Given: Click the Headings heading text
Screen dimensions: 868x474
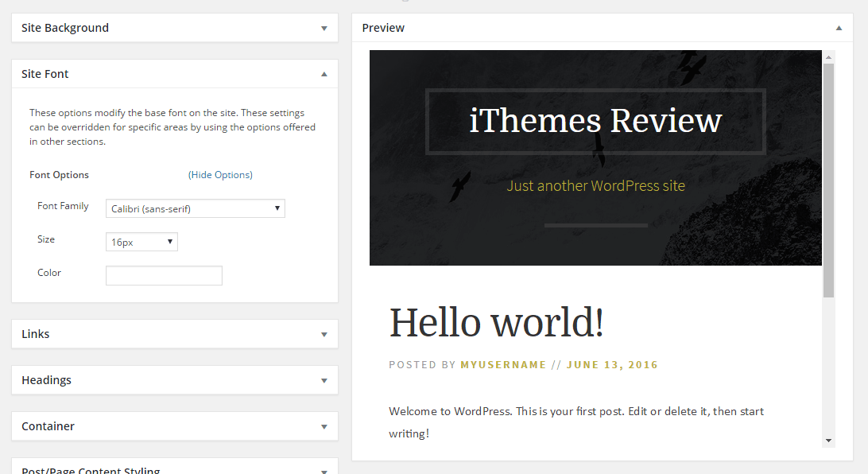Looking at the screenshot, I should point(46,380).
